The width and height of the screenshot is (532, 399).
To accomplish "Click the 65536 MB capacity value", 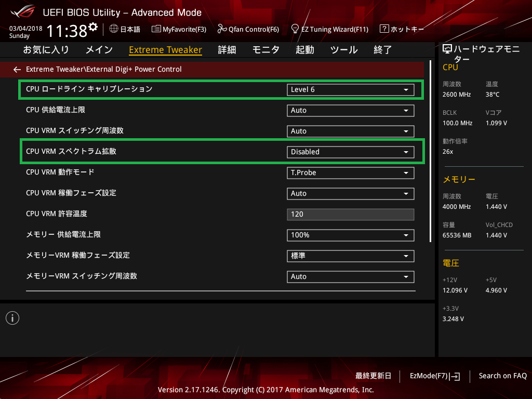I will [457, 235].
